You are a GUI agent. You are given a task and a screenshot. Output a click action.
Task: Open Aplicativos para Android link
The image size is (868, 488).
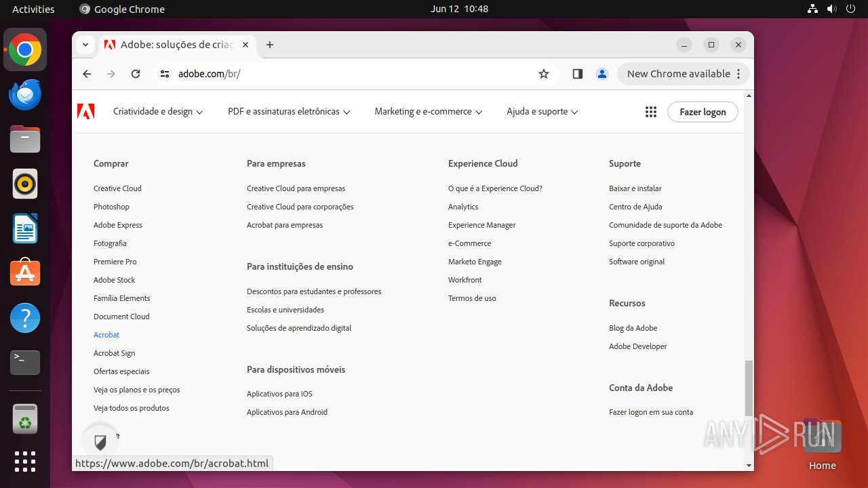tap(287, 412)
